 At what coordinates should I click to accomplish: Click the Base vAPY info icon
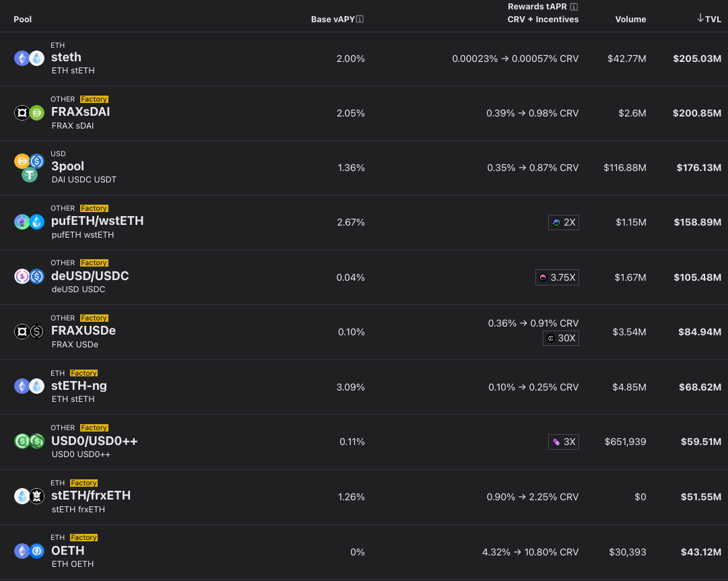click(x=360, y=19)
